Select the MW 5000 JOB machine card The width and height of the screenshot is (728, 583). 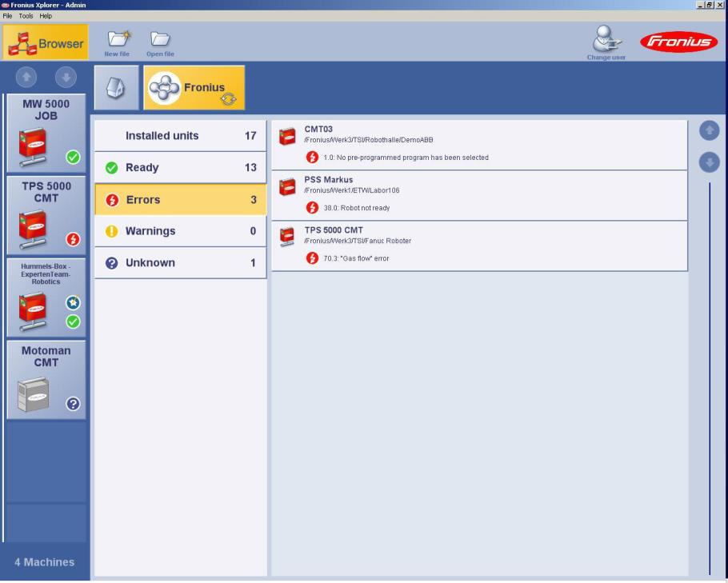tap(46, 134)
